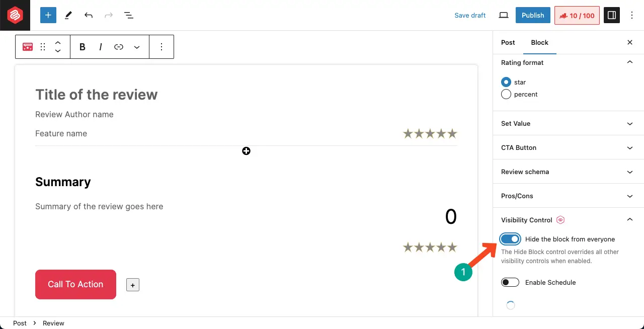
Task: Click the Title of the review field
Action: coord(97,95)
